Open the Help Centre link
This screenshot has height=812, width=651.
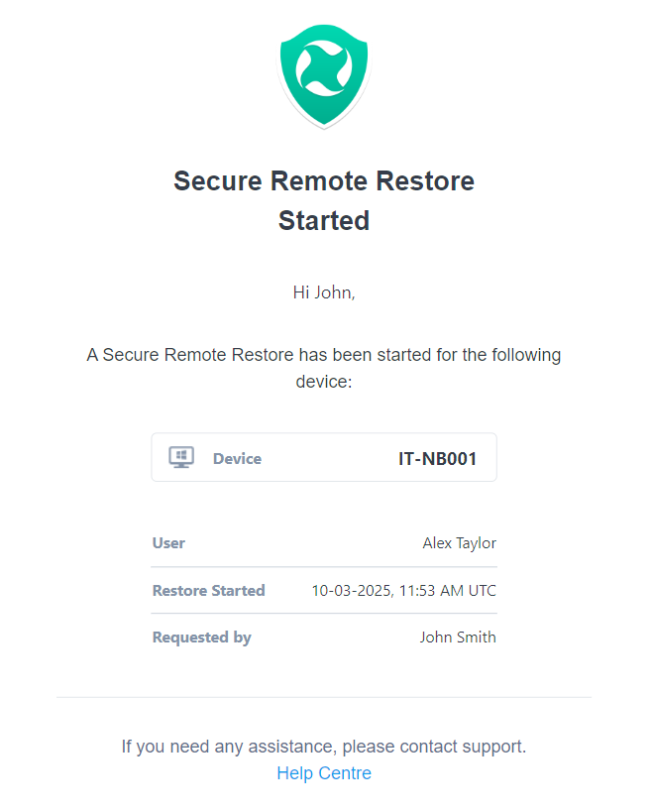pos(324,773)
